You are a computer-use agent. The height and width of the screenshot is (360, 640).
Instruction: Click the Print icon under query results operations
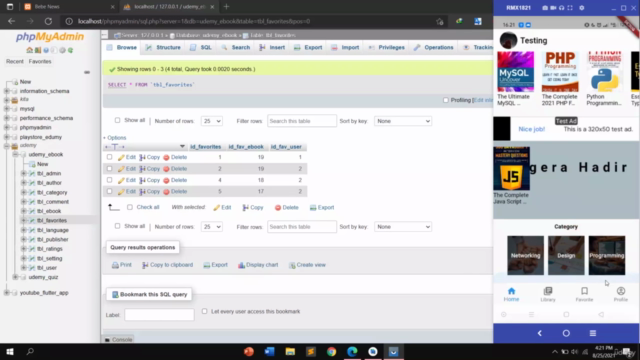click(x=116, y=265)
